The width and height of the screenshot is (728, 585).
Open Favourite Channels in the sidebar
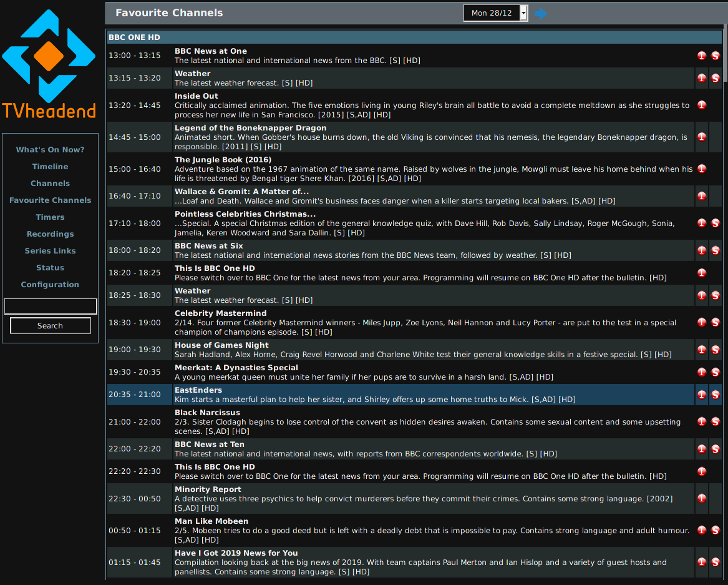50,200
